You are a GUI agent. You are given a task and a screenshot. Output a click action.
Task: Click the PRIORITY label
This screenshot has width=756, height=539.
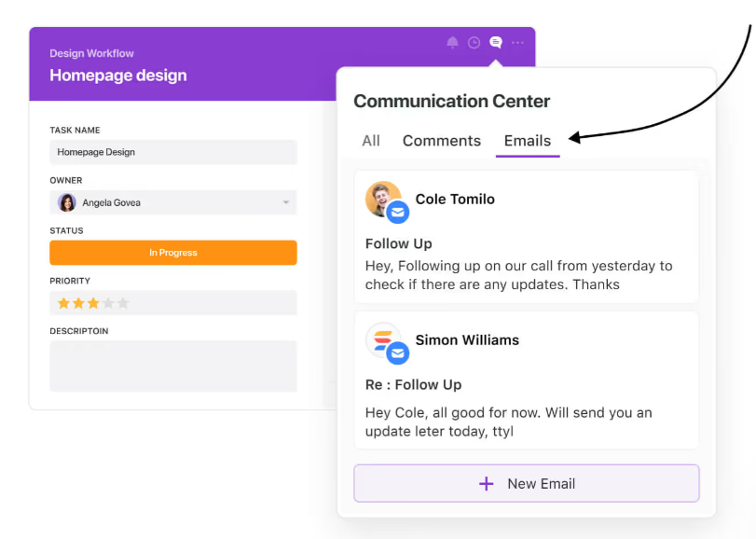click(x=70, y=281)
